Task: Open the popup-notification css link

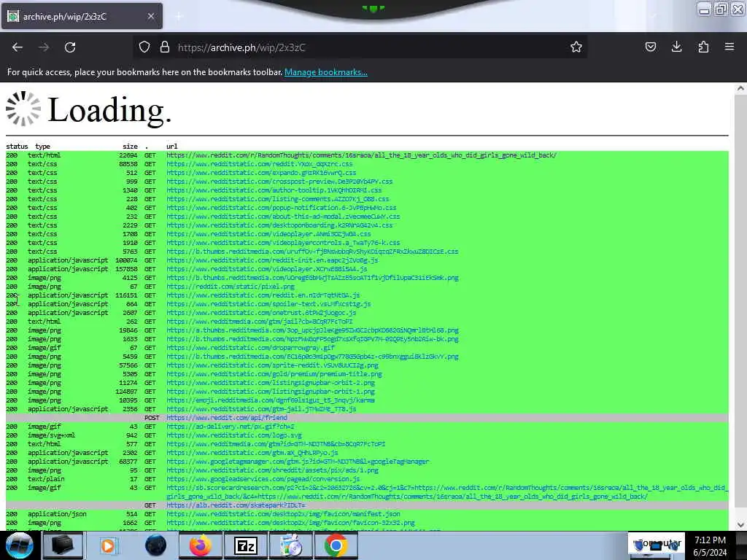Action: pos(281,208)
